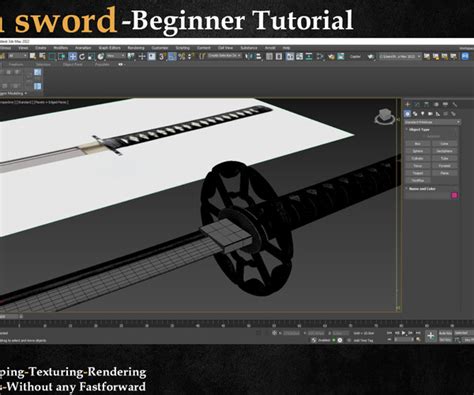Open the reference coordinate system View dropdown
Viewport: 474px width, 395px height.
click(116, 56)
